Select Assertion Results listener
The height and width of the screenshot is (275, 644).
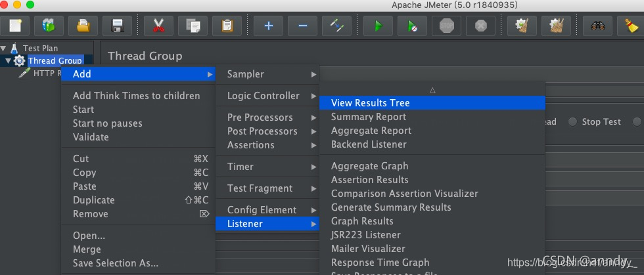432,180
